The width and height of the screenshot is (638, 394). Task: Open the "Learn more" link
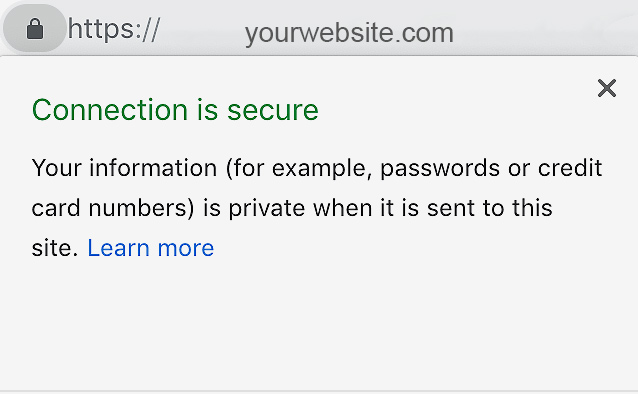point(151,248)
